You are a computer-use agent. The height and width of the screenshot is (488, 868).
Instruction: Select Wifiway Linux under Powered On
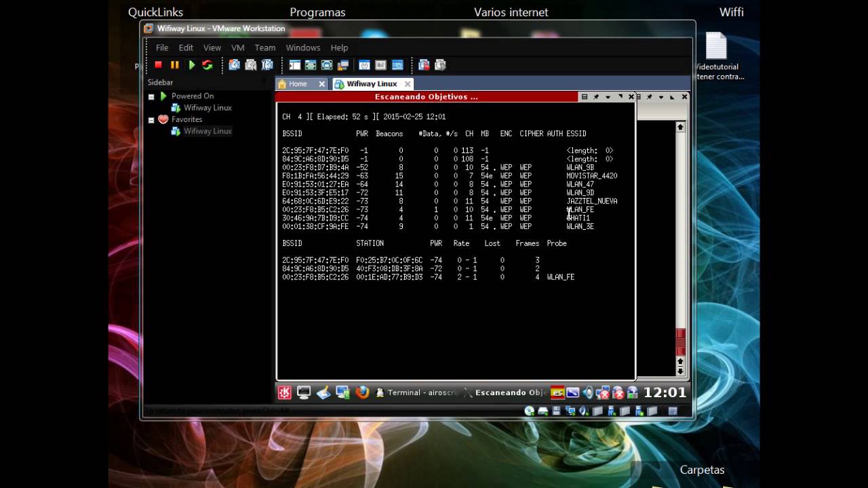[x=208, y=108]
